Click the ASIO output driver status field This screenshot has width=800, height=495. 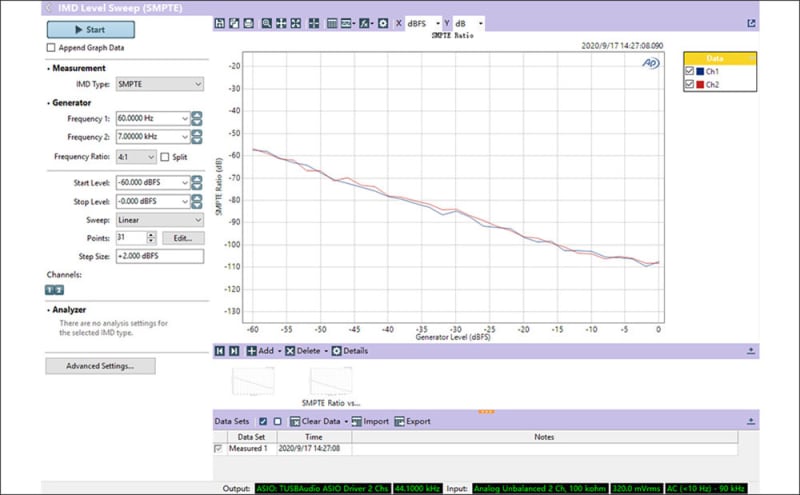point(322,488)
